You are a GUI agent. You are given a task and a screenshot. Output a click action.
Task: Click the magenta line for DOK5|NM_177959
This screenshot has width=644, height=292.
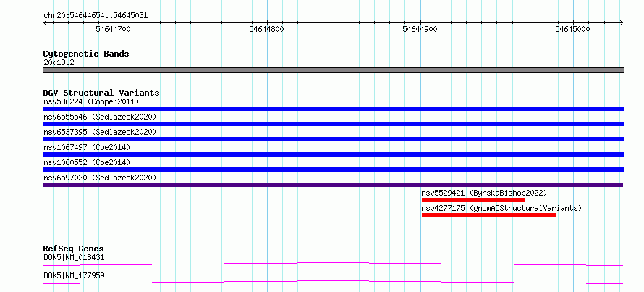[x=333, y=282]
